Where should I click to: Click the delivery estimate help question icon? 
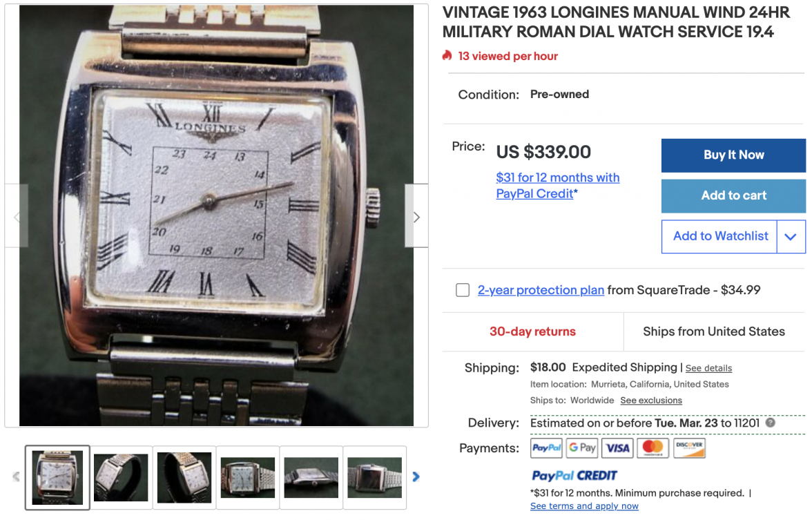click(771, 423)
